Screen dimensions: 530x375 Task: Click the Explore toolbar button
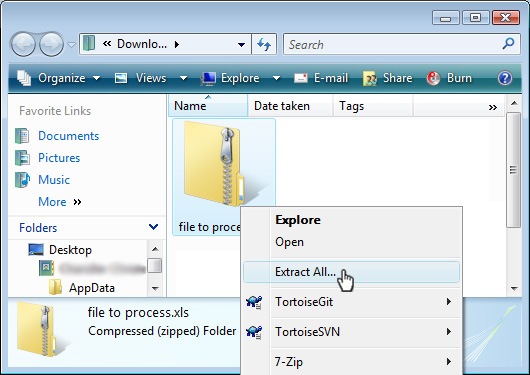tap(230, 78)
